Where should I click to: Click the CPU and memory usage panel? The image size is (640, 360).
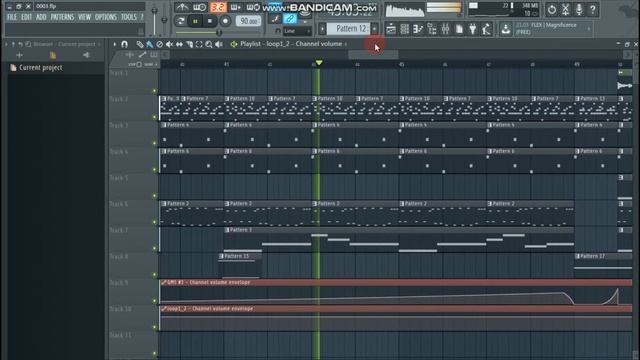point(503,9)
